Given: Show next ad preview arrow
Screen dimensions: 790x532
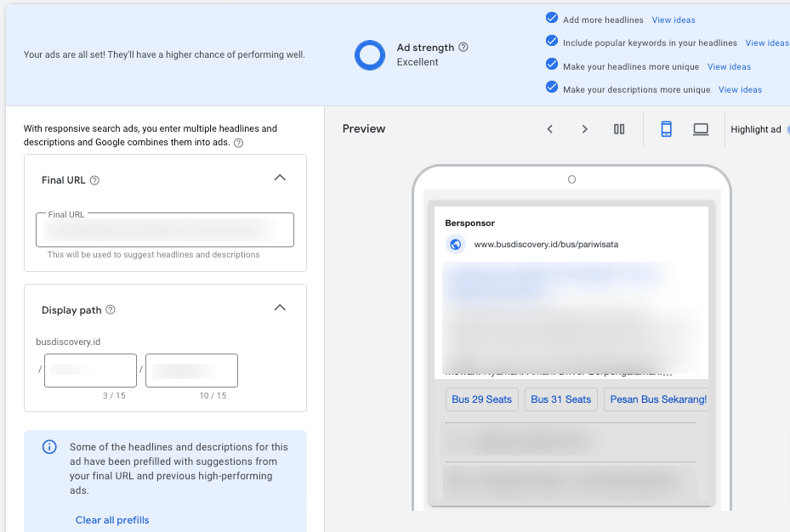Looking at the screenshot, I should tap(584, 129).
